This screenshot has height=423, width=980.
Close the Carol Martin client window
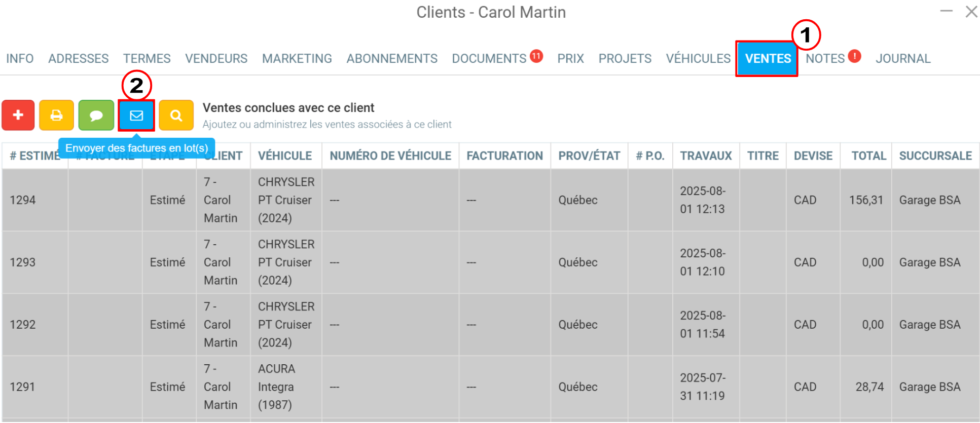click(971, 11)
